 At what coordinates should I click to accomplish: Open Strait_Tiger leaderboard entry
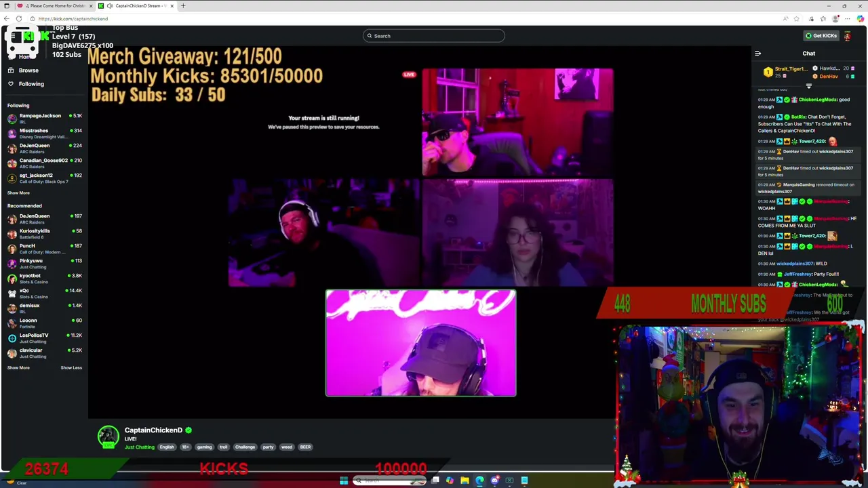pyautogui.click(x=785, y=71)
